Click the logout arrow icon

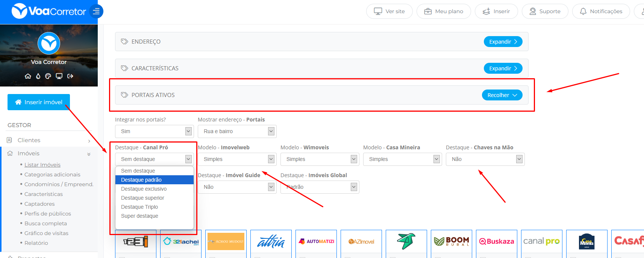[70, 76]
